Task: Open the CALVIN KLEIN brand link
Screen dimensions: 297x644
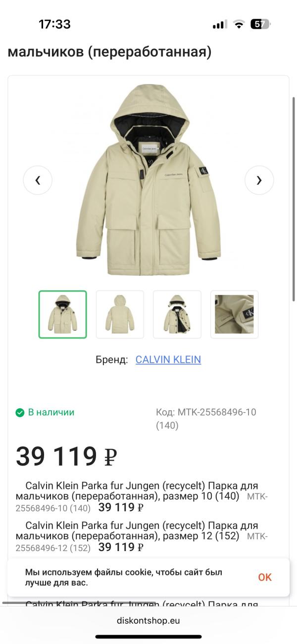Action: pyautogui.click(x=168, y=360)
